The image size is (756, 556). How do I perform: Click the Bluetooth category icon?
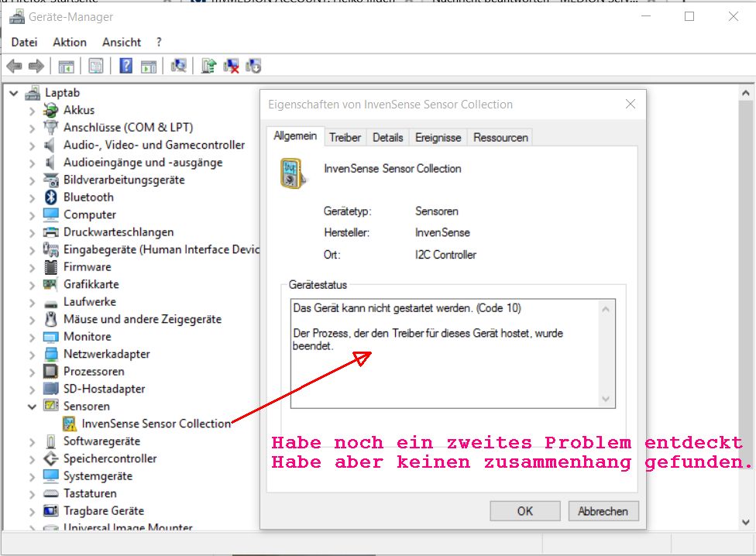point(51,197)
